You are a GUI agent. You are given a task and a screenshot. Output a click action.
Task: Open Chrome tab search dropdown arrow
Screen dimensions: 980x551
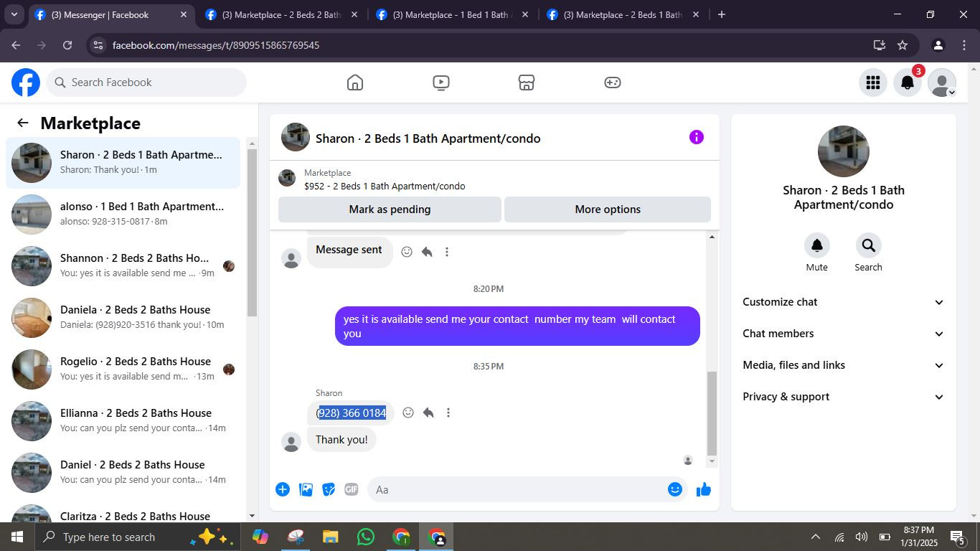pyautogui.click(x=14, y=14)
